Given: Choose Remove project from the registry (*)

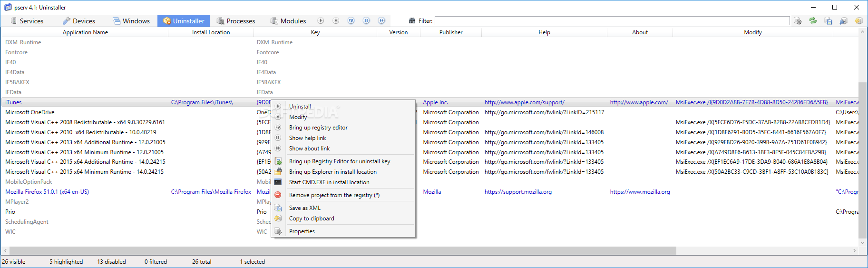Looking at the screenshot, I should (x=343, y=195).
